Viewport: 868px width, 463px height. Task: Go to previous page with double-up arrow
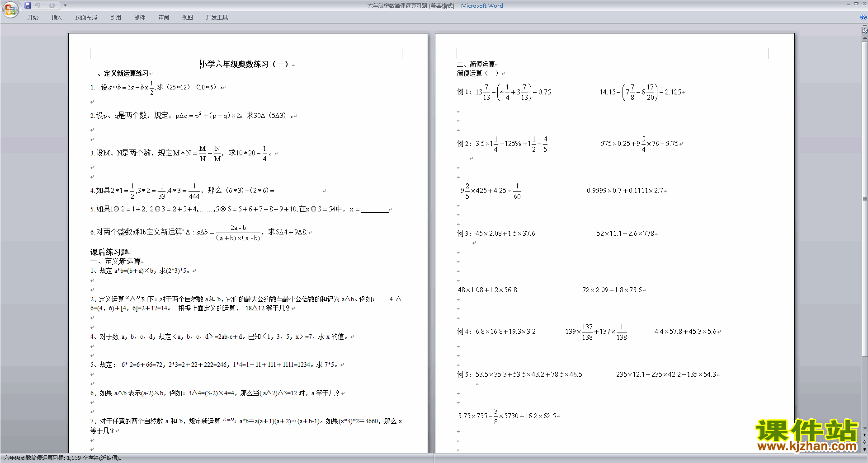point(864,435)
